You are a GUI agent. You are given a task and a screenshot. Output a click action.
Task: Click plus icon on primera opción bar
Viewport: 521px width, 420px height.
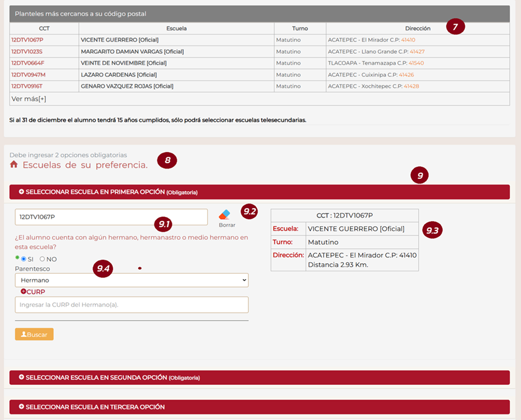[x=22, y=192]
